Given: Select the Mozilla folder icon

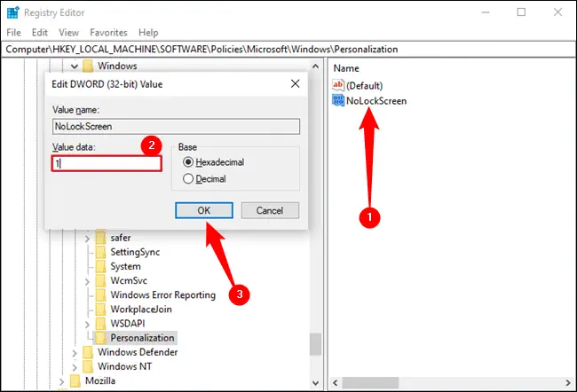Looking at the screenshot, I should (75, 381).
